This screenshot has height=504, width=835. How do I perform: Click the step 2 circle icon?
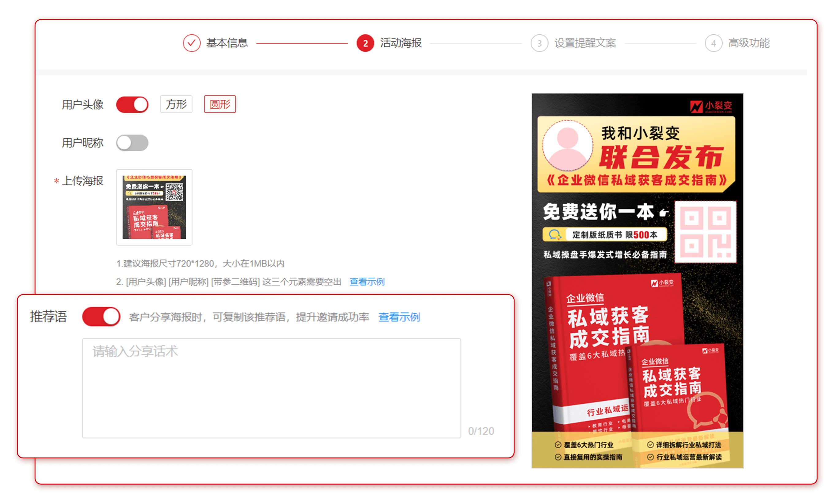[365, 43]
